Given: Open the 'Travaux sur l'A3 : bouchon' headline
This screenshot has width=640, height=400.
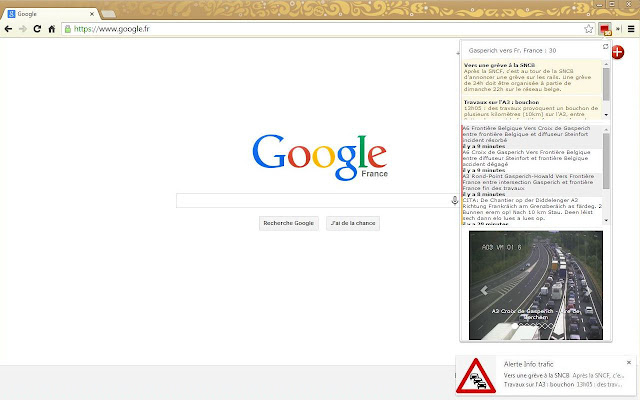Looking at the screenshot, I should tap(501, 102).
